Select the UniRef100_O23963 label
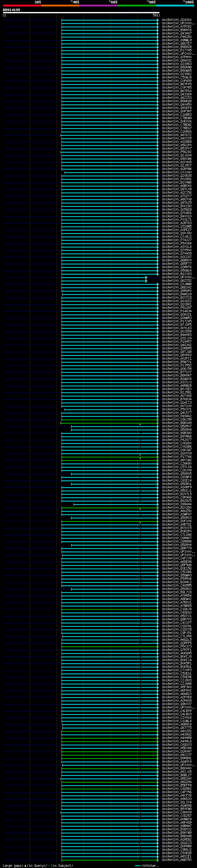This screenshot has width=197, height=868. coord(177,64)
